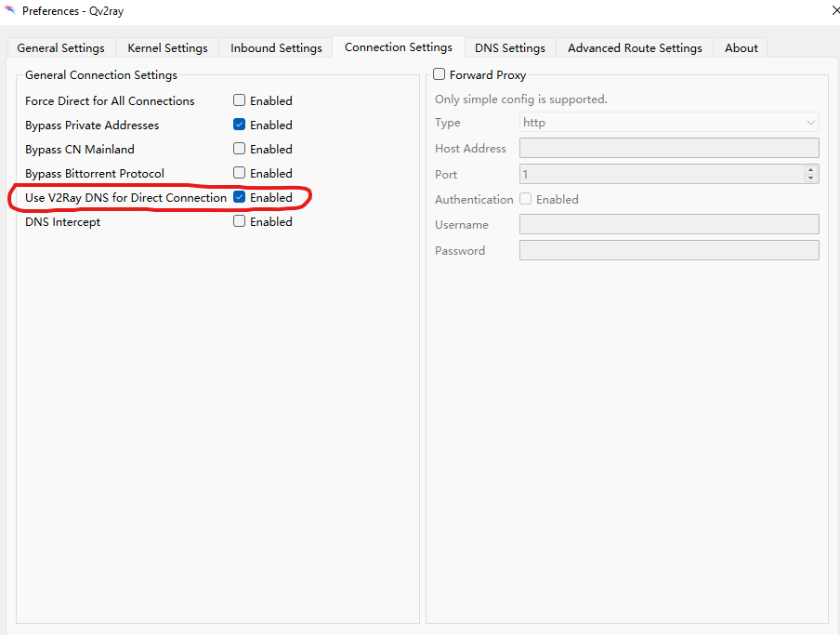Screen dimensions: 840x635
Task: Open the Inbound Settings tab
Action: (x=276, y=47)
